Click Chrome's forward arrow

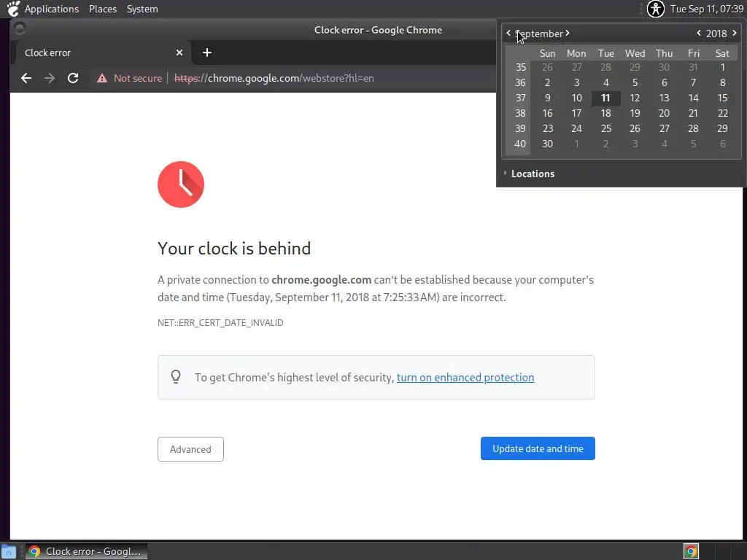(x=50, y=78)
